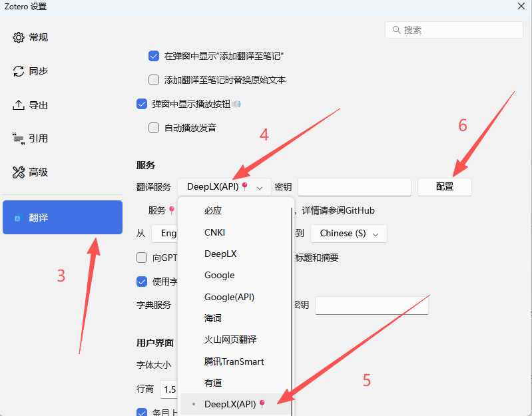Uncheck the 使用字 dictionary checkbox

141,282
